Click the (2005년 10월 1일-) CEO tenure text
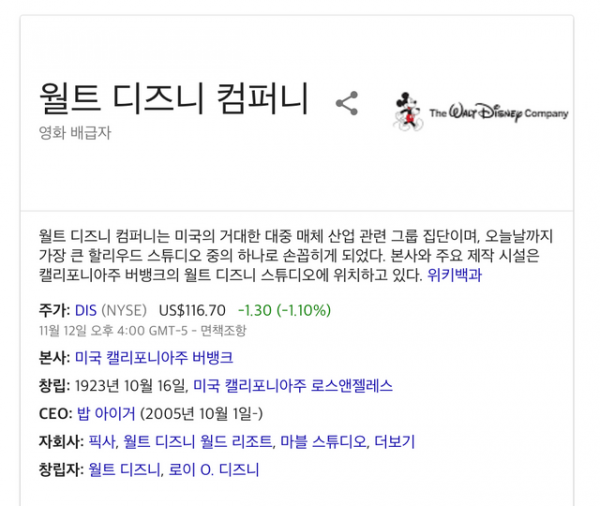The image size is (600, 506). pyautogui.click(x=202, y=413)
